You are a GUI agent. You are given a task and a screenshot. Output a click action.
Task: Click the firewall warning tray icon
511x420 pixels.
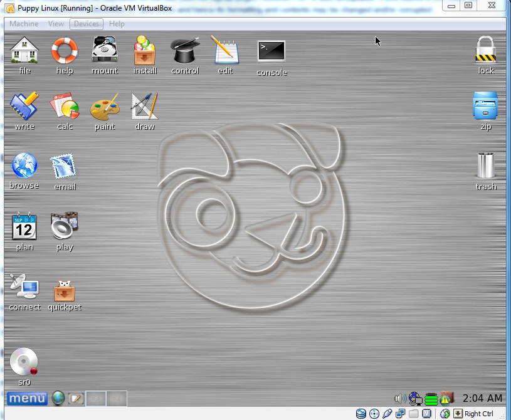click(447, 398)
